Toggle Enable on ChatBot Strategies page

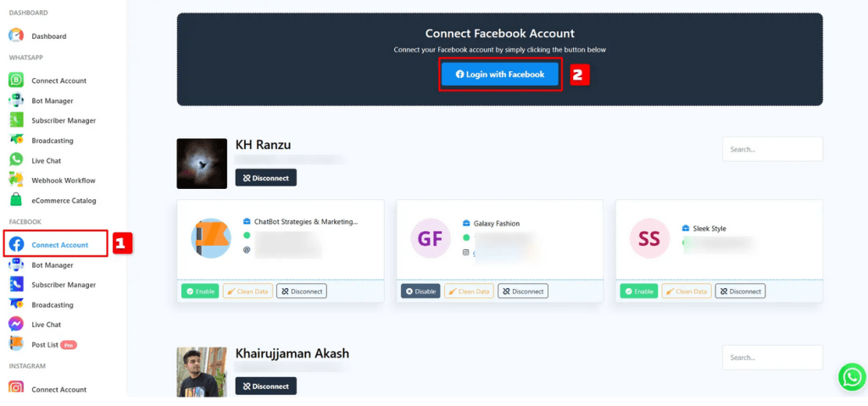[199, 292]
